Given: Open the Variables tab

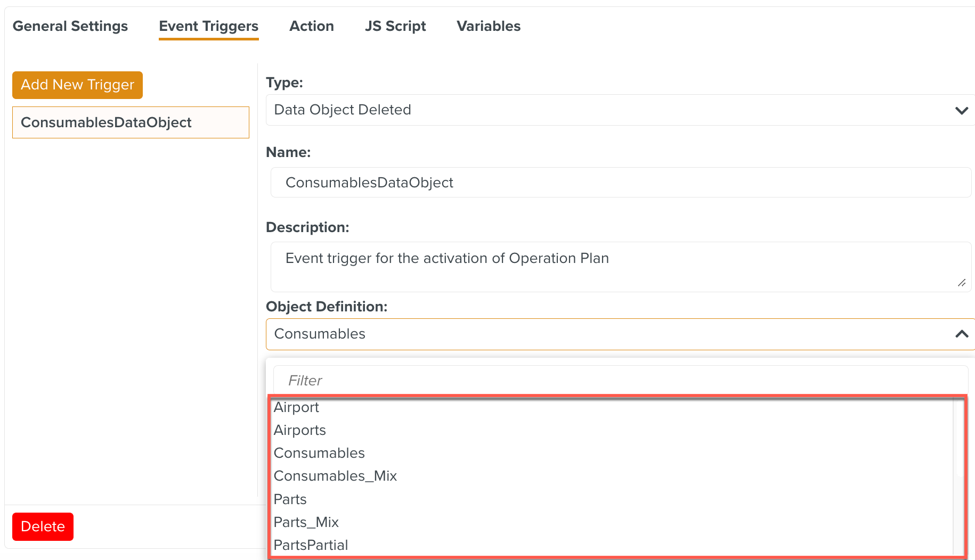Looking at the screenshot, I should pos(488,26).
